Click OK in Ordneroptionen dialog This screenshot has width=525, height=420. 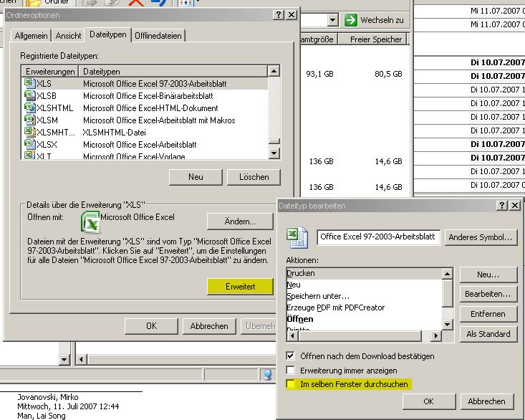tap(151, 326)
